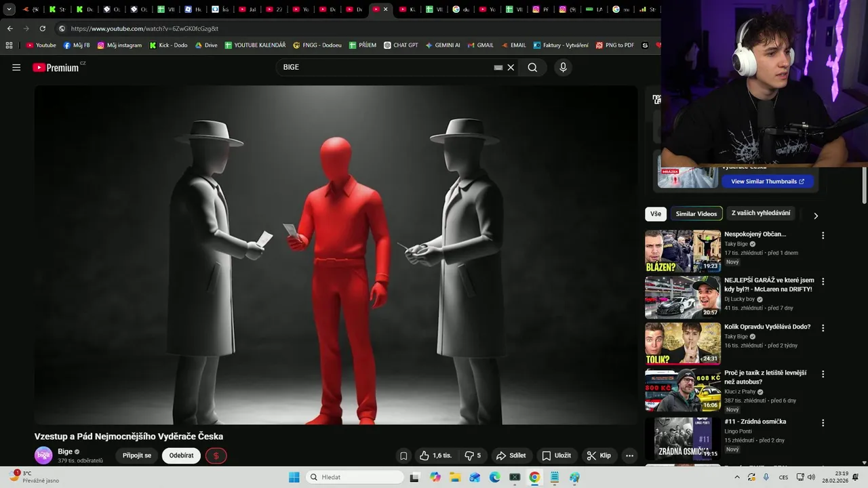
Task: Go back in browser history
Action: 9,28
